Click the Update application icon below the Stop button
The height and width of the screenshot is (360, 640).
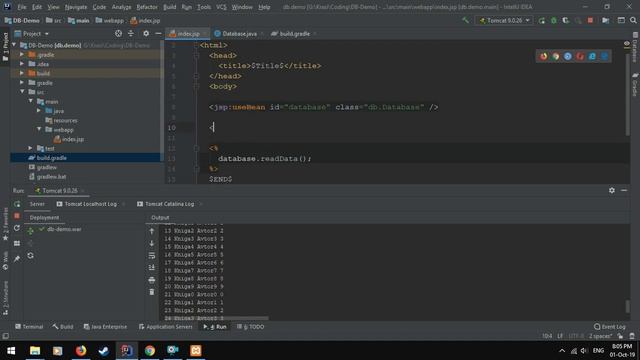17,228
